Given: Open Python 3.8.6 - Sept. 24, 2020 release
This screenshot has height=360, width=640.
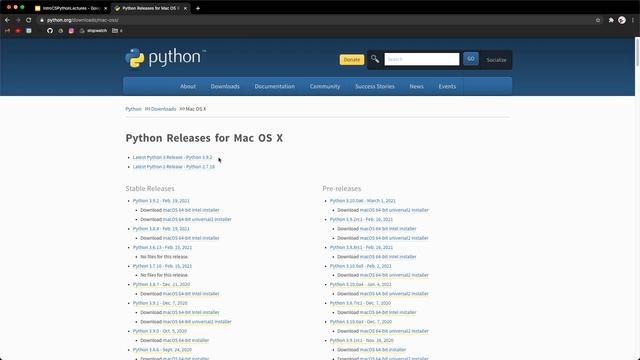Looking at the screenshot, I should (162, 350).
